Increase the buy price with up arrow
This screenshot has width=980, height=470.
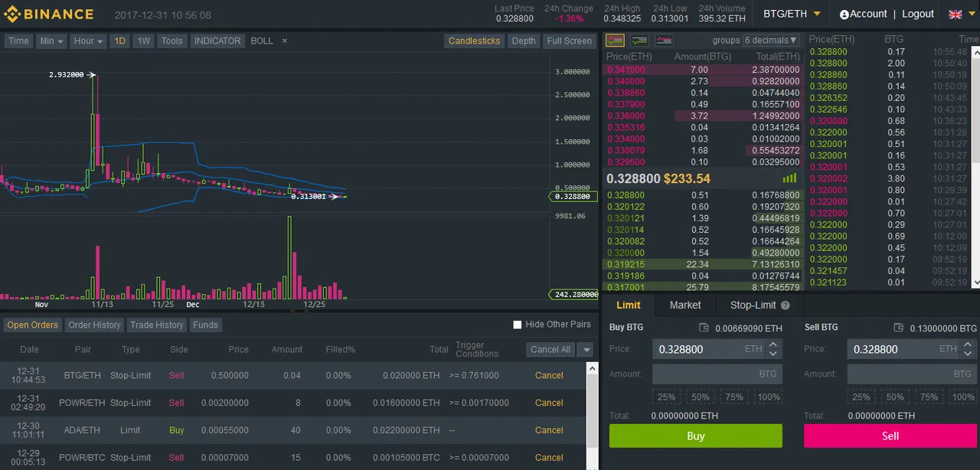tap(773, 344)
